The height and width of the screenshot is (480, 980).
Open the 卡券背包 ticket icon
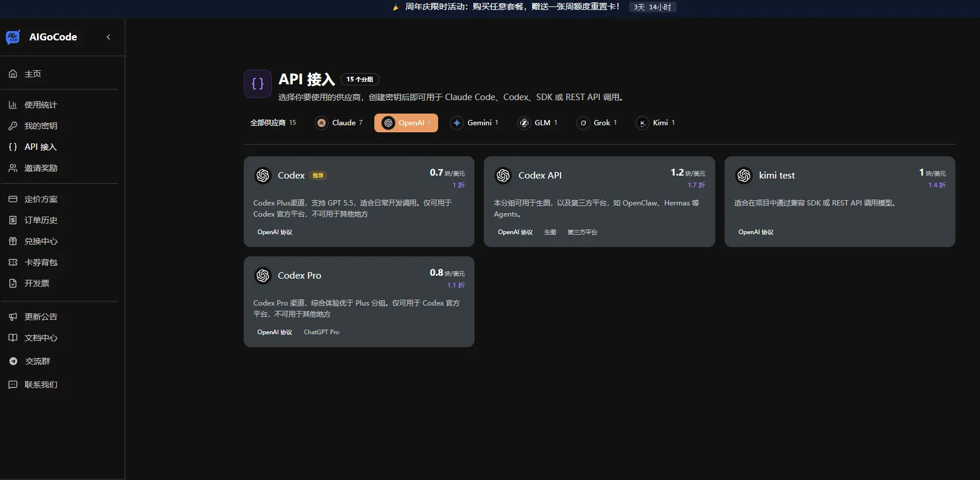(x=13, y=262)
